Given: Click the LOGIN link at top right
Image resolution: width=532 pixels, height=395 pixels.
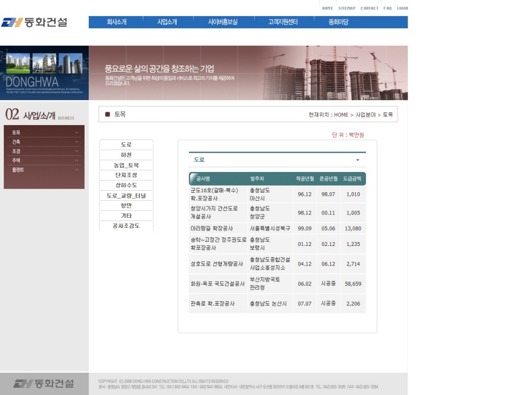Looking at the screenshot, I should click(402, 9).
